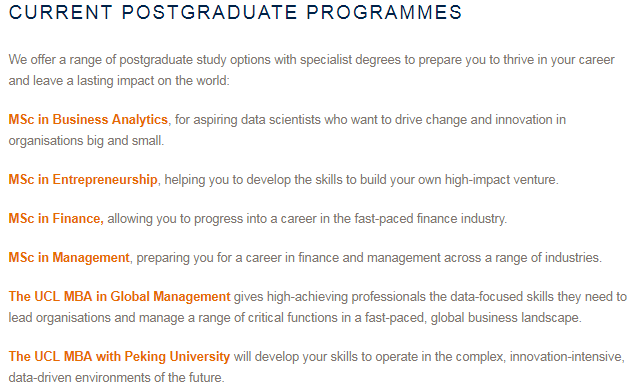Click the phrase 'fast-paced finance industry'
Viewport: 639px width, 384px height.
430,218
